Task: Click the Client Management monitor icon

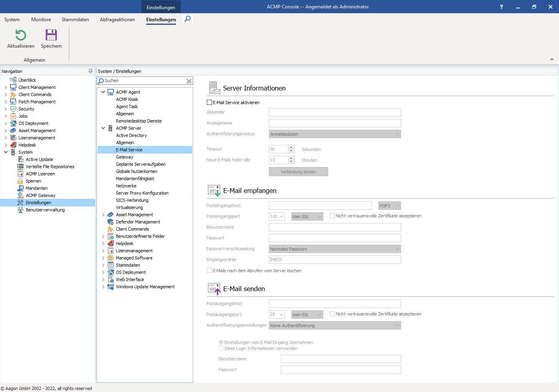Action: (13, 87)
